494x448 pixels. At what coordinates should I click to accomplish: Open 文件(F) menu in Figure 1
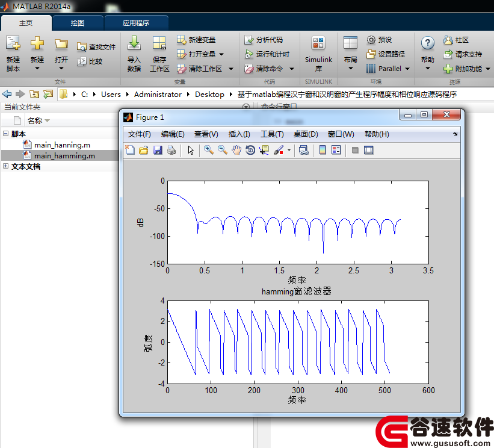coord(139,134)
